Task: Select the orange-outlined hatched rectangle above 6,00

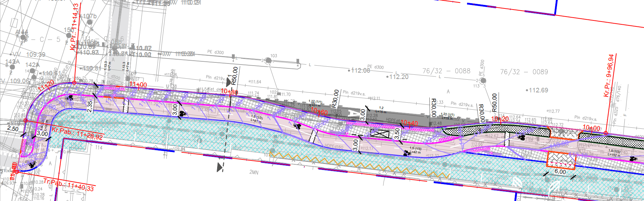Action: point(561,159)
